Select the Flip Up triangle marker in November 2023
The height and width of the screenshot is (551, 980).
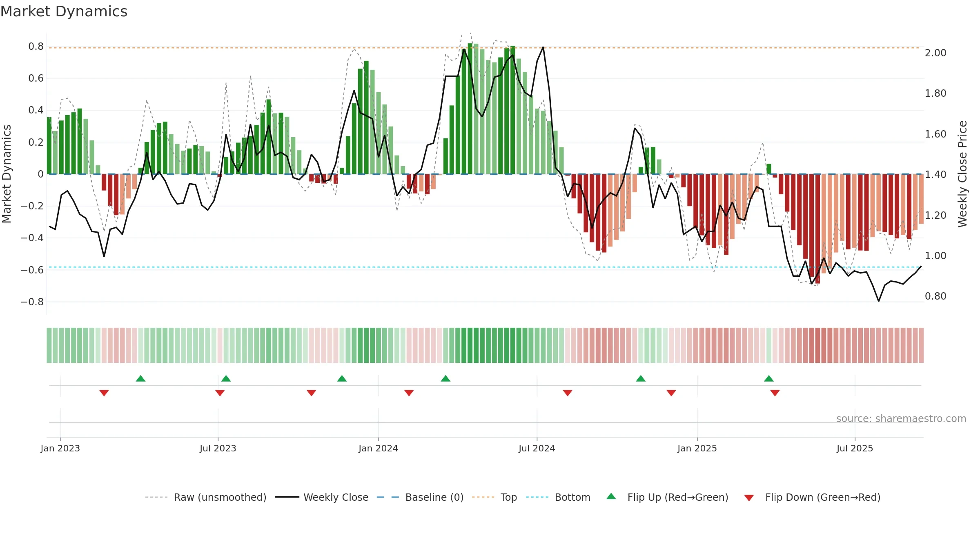click(342, 378)
